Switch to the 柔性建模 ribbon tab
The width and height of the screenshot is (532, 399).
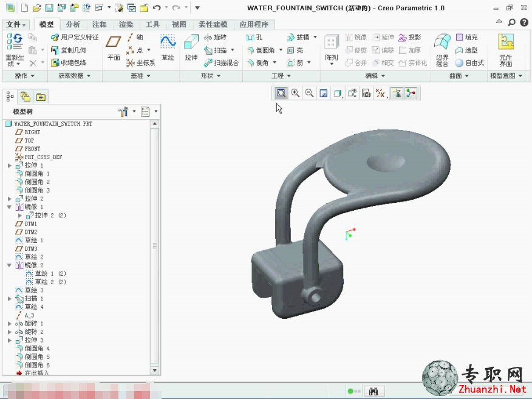pos(213,24)
